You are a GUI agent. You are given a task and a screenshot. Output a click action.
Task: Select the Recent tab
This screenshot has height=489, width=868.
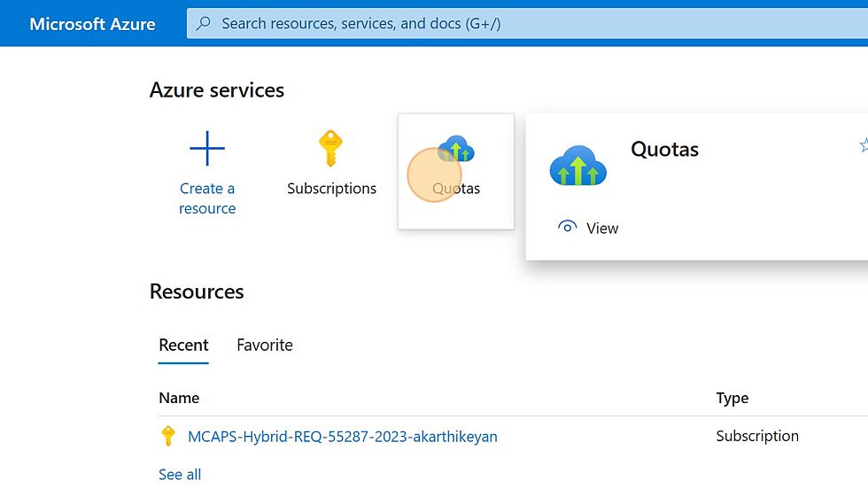coord(183,345)
